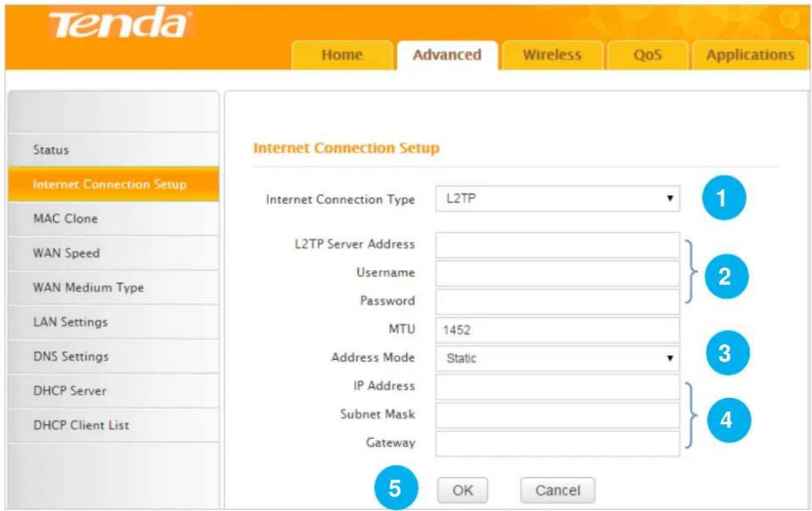Click the Gateway label
The width and height of the screenshot is (812, 511).
coord(391,442)
